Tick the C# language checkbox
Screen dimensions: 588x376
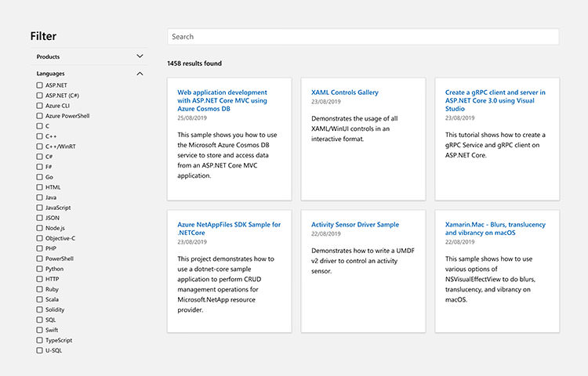pos(40,157)
